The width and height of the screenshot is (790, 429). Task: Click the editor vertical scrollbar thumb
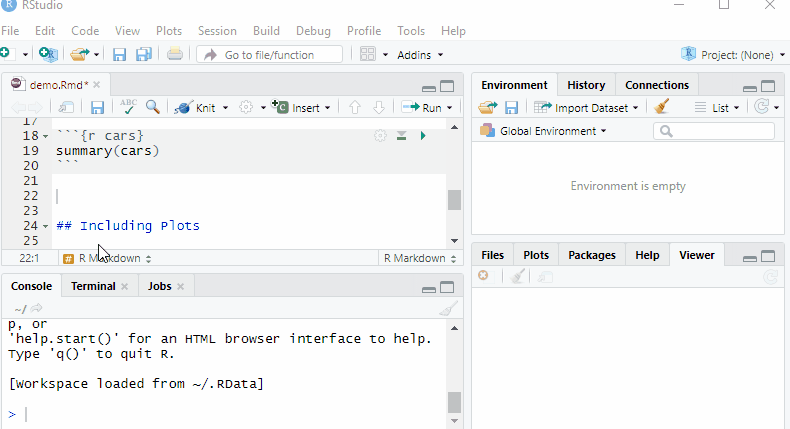454,200
